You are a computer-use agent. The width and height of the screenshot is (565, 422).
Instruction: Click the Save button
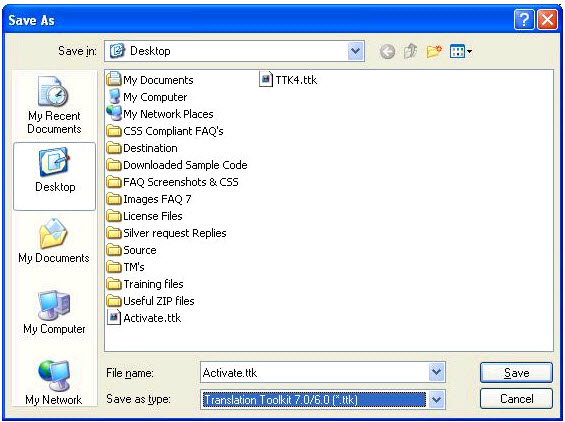[x=516, y=373]
